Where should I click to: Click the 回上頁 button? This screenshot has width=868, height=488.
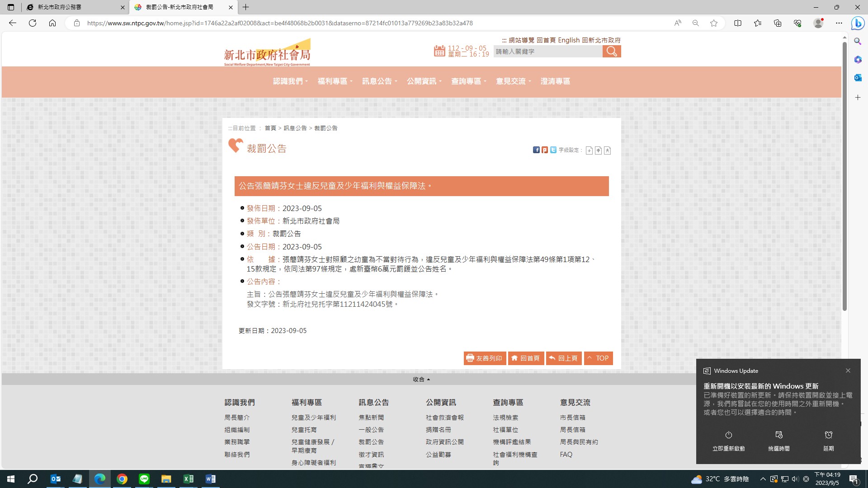(x=564, y=358)
